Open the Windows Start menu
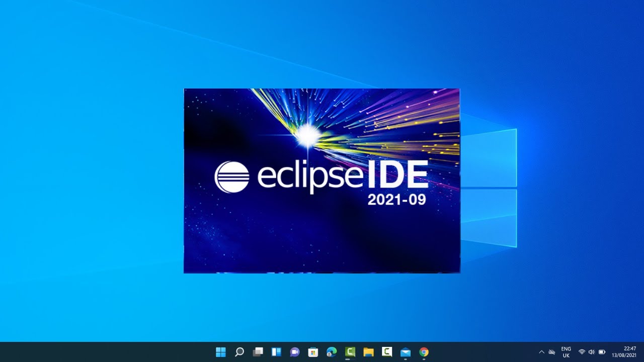 [x=221, y=352]
